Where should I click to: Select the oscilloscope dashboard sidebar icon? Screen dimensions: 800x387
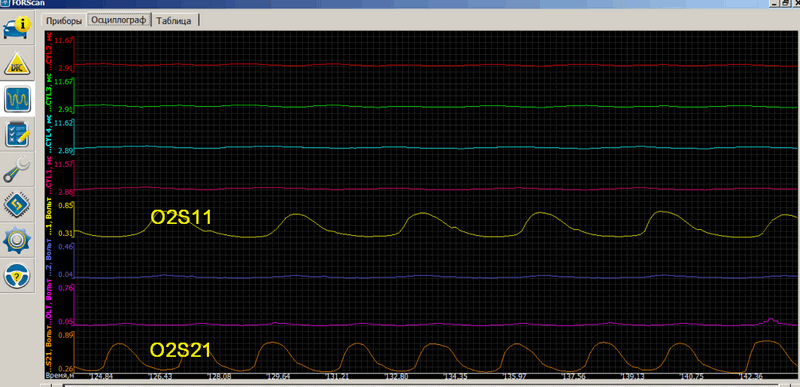point(17,99)
